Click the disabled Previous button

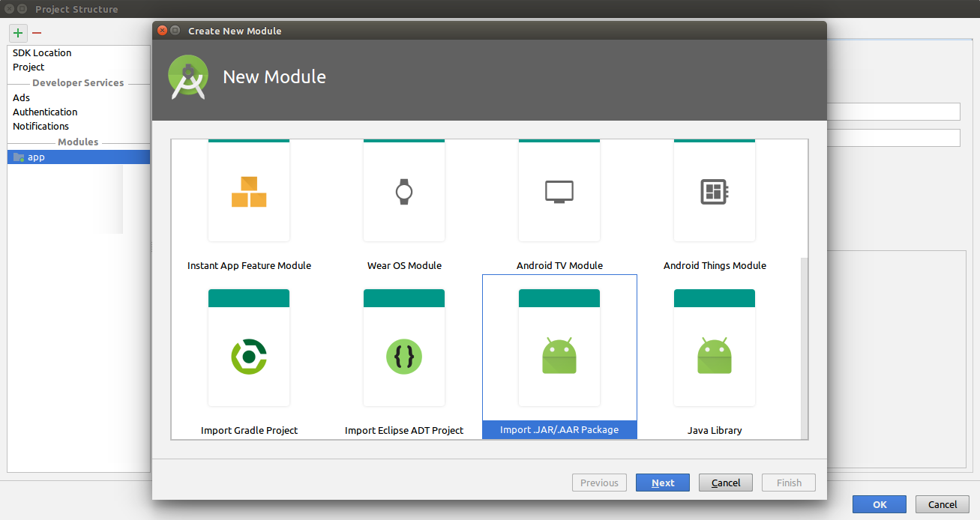(599, 483)
